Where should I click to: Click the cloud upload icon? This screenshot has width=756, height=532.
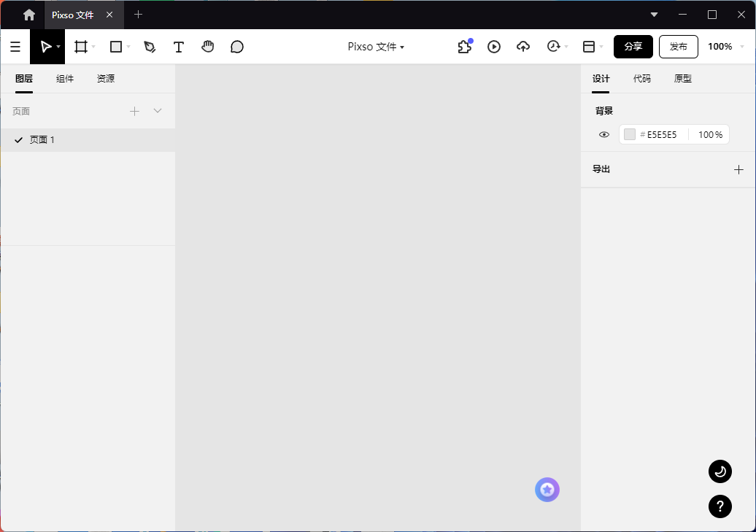click(523, 47)
